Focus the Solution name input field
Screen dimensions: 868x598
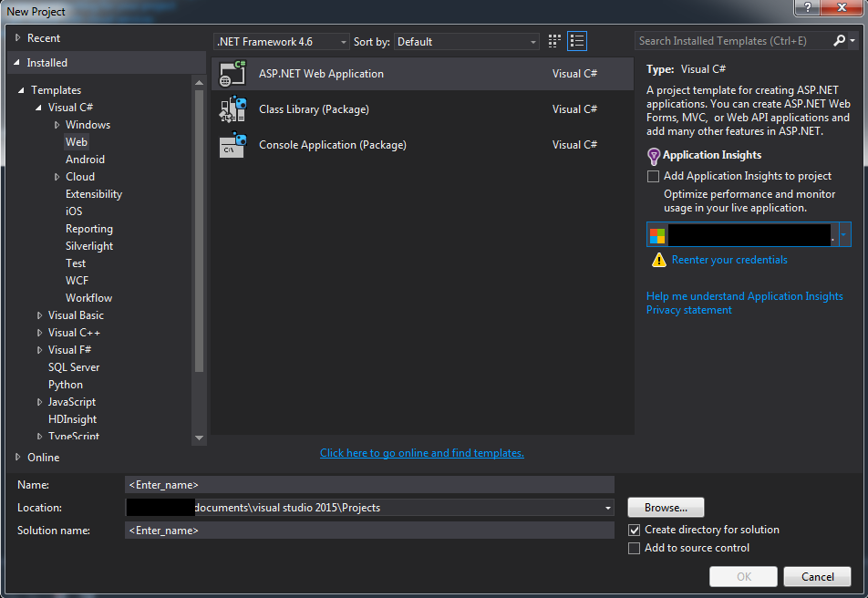click(x=369, y=531)
